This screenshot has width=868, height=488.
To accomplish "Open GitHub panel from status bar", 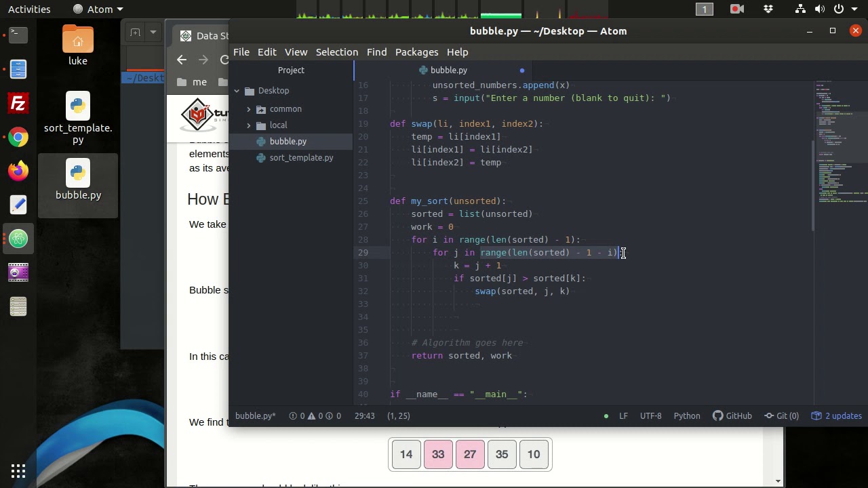I will pos(732,415).
